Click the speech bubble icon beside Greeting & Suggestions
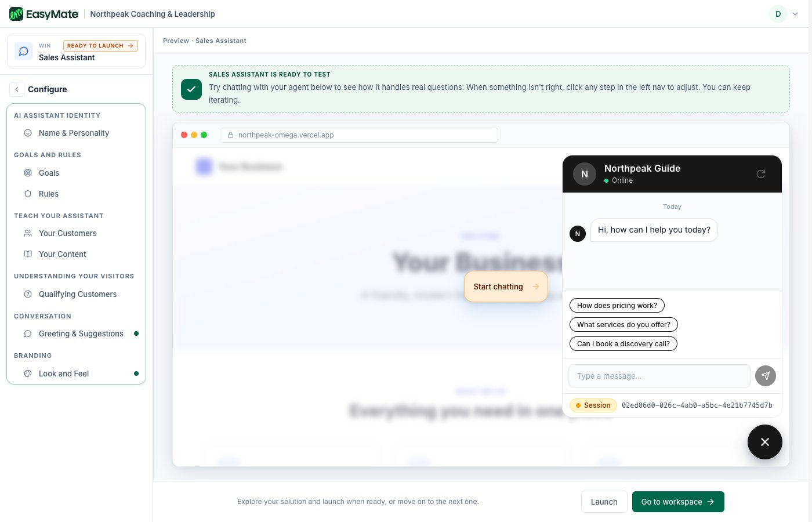 [28, 333]
